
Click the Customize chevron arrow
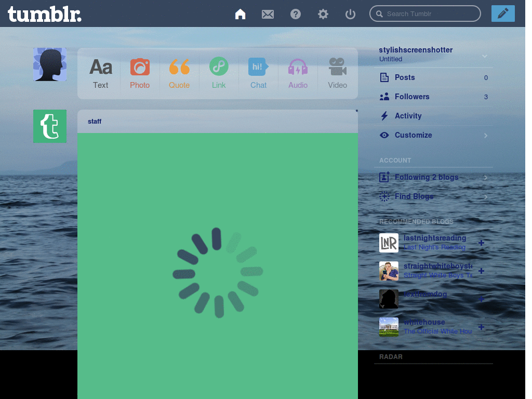click(486, 136)
